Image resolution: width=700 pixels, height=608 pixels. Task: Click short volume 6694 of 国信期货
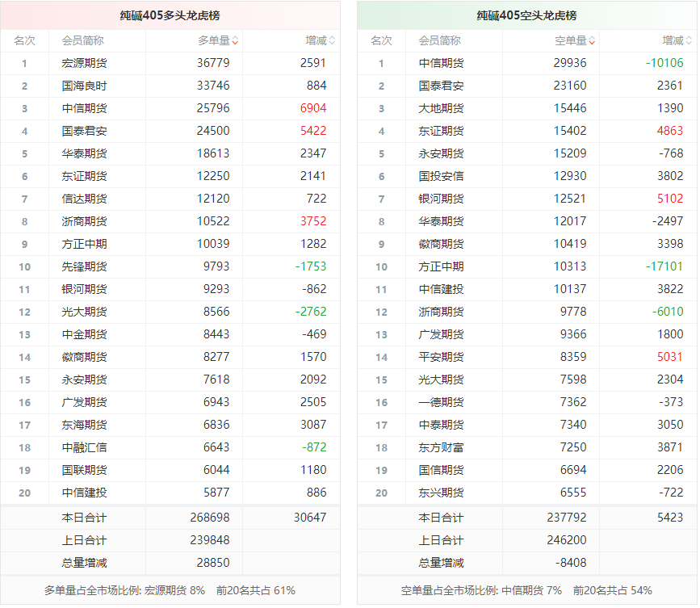[x=573, y=470]
